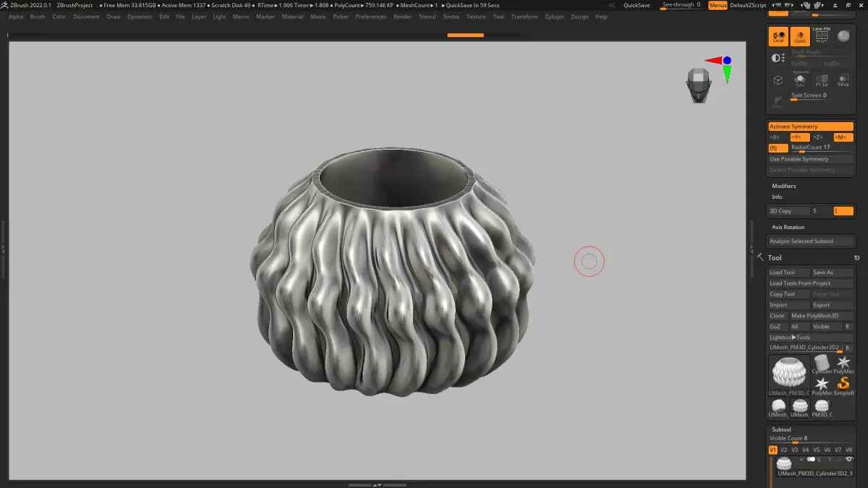This screenshot has height=488, width=868.
Task: Toggle the Local symmetry icon button
Action: (x=778, y=36)
